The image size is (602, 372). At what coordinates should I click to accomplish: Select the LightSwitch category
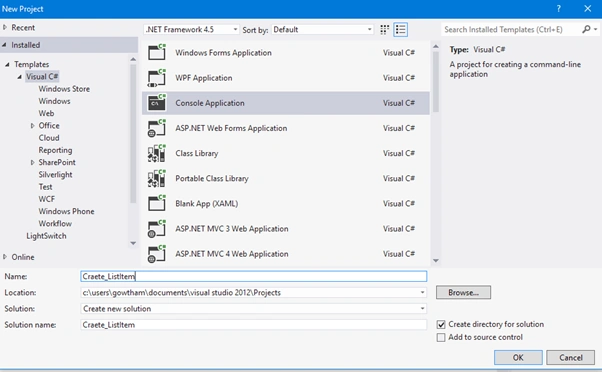tap(46, 236)
